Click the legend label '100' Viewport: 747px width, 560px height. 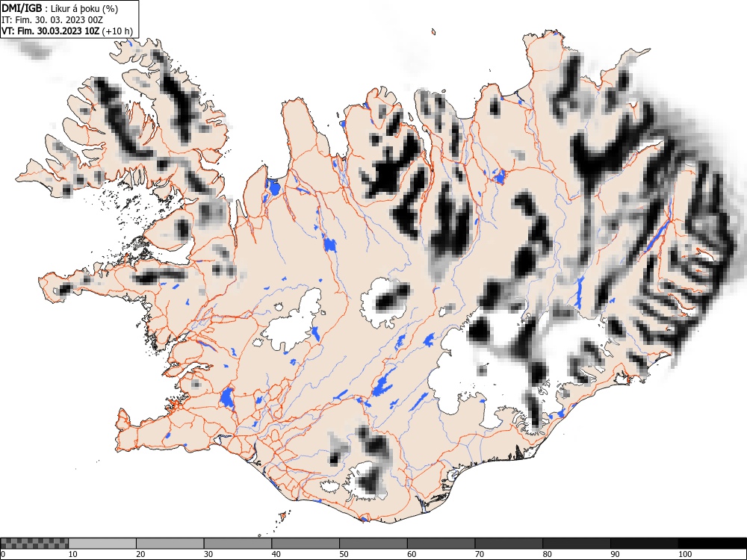point(684,554)
